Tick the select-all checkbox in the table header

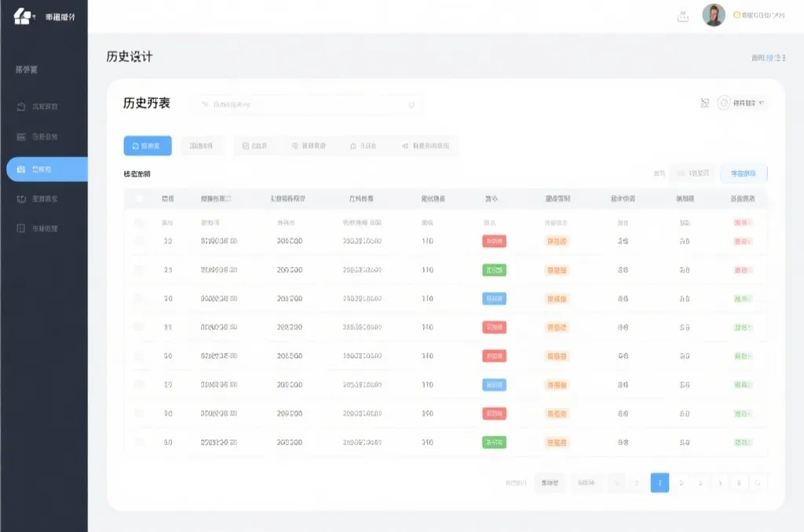139,199
